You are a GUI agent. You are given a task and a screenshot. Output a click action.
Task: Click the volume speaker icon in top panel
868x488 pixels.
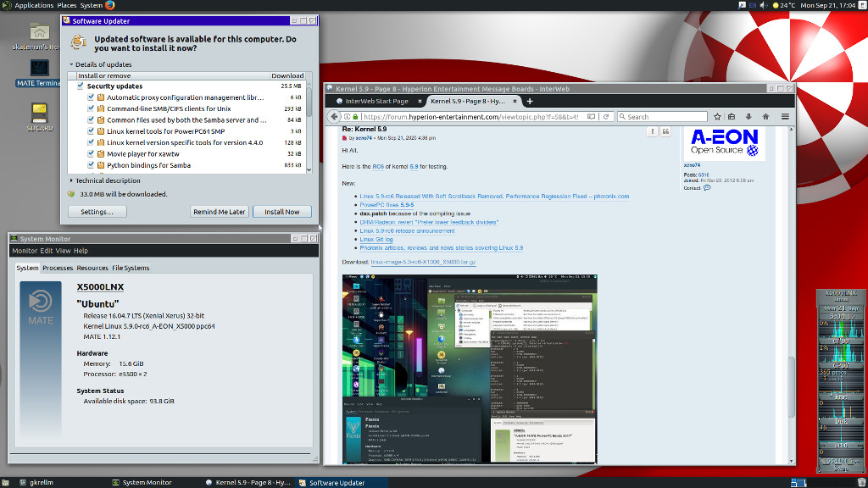(x=764, y=5)
